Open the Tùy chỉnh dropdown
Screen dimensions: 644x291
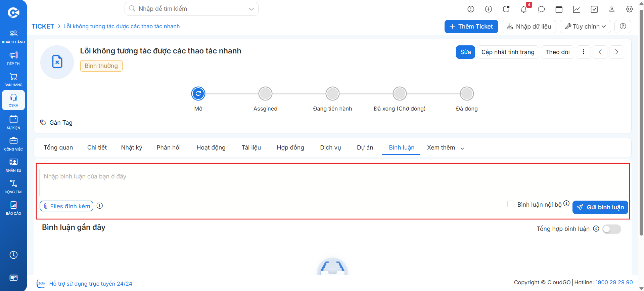pos(586,26)
